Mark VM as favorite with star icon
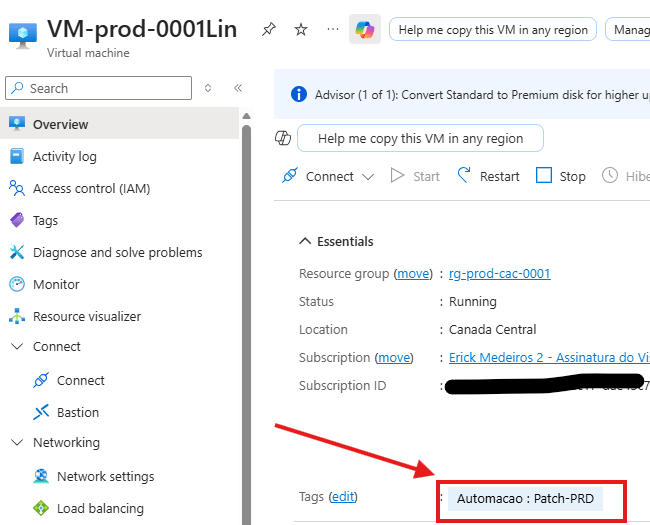This screenshot has height=525, width=650. pyautogui.click(x=301, y=30)
